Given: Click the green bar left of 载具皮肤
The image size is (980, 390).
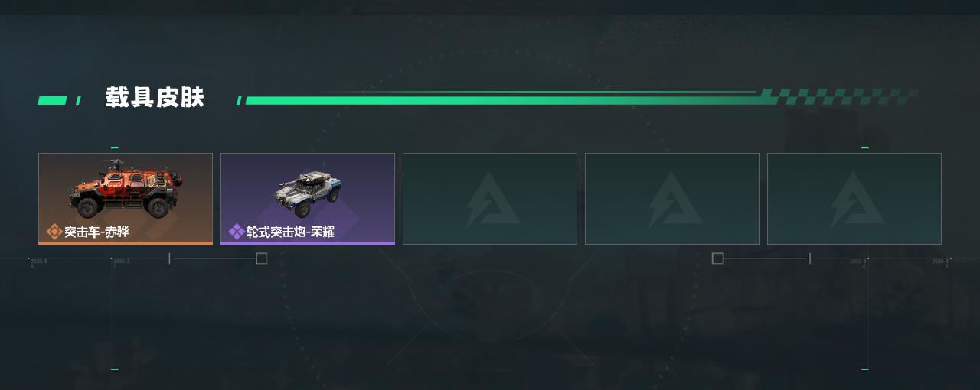Looking at the screenshot, I should coord(52,100).
